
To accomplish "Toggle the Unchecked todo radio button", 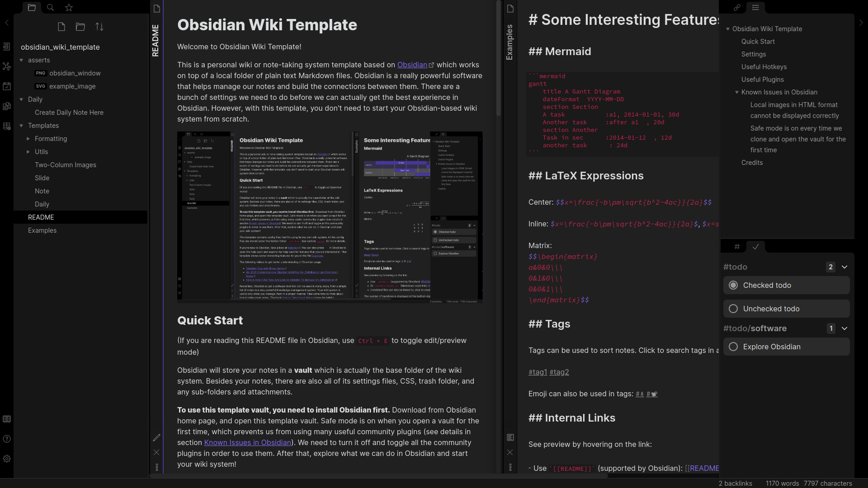I will click(x=733, y=309).
